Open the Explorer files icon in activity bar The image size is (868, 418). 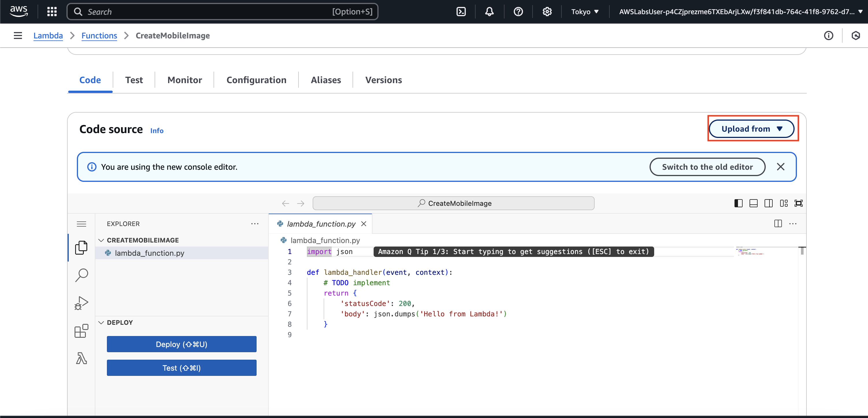(81, 248)
